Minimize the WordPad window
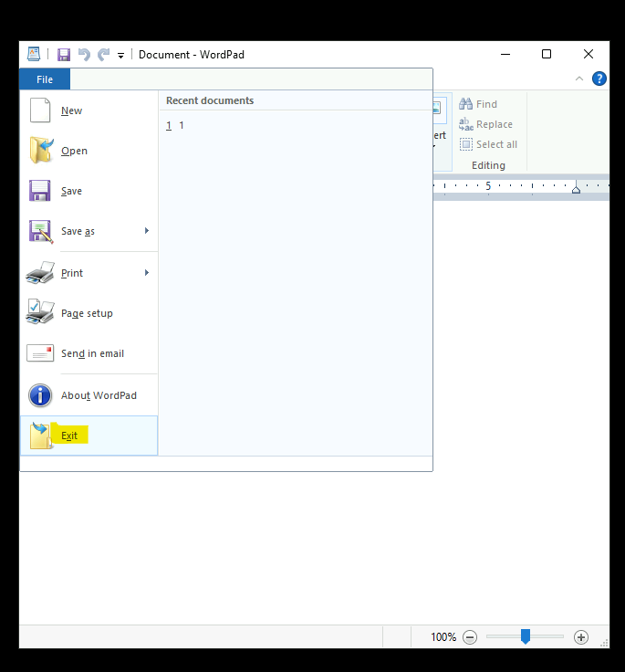This screenshot has width=625, height=672. click(x=505, y=55)
